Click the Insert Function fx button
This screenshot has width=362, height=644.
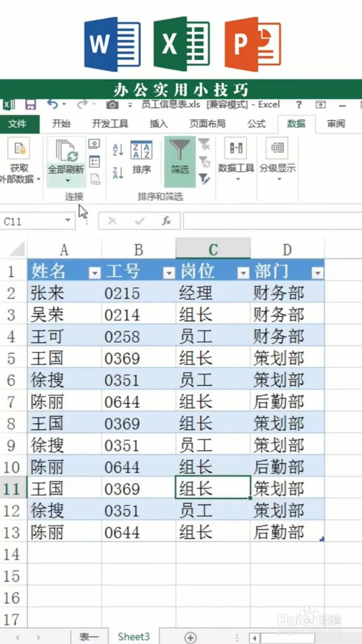click(166, 221)
